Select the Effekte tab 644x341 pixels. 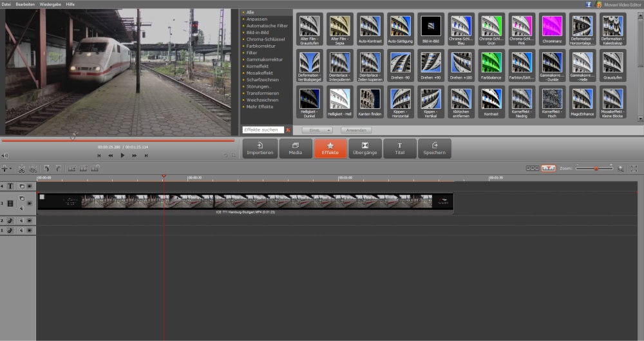(x=330, y=148)
